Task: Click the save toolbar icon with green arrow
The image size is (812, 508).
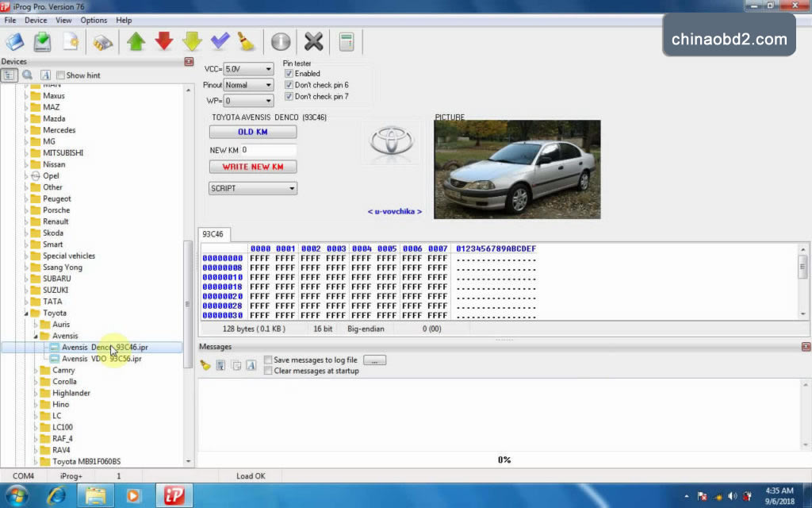Action: [x=43, y=41]
